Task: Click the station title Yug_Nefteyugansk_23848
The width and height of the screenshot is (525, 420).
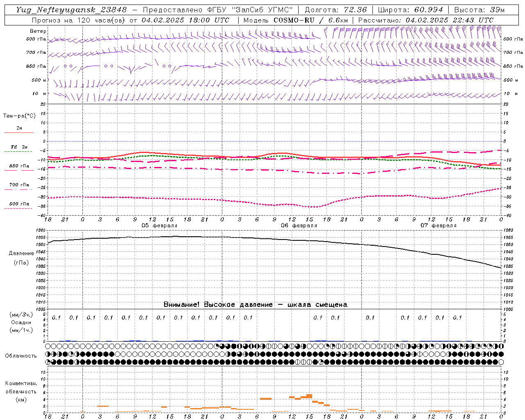Action: (71, 10)
